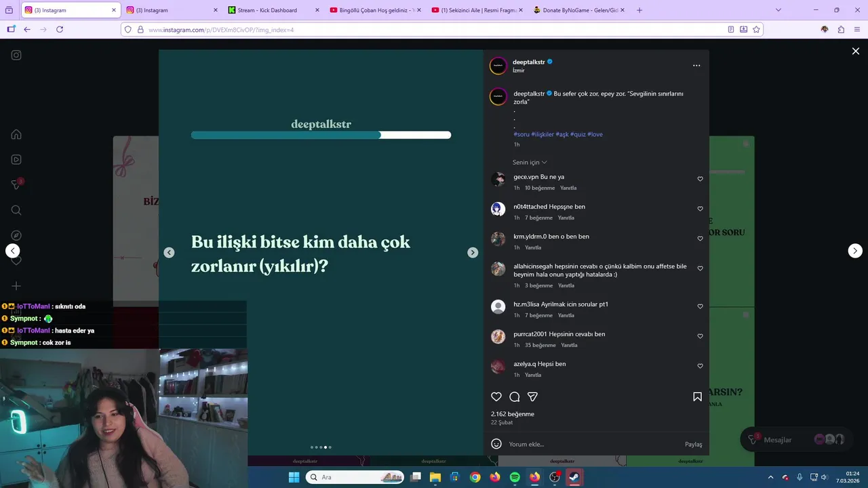Open emoji picker in the comment box
868x488 pixels.
(496, 444)
